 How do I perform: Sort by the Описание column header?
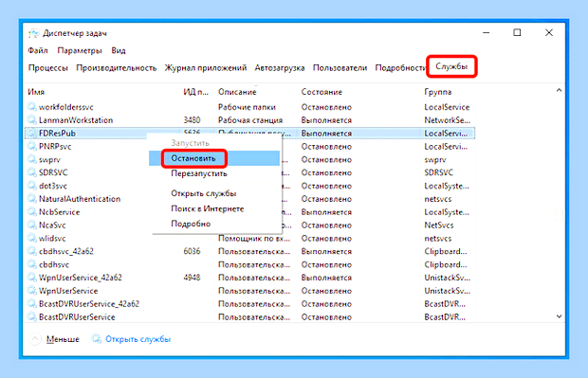pyautogui.click(x=237, y=92)
